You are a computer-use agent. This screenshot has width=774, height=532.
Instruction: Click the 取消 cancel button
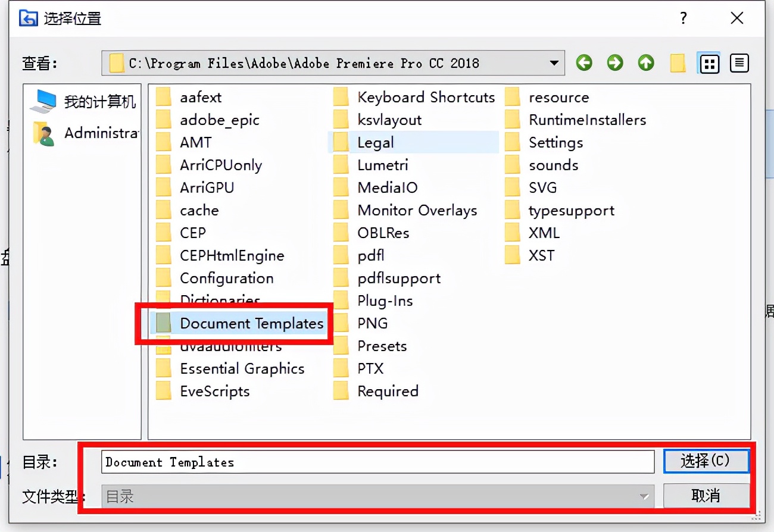tap(706, 496)
